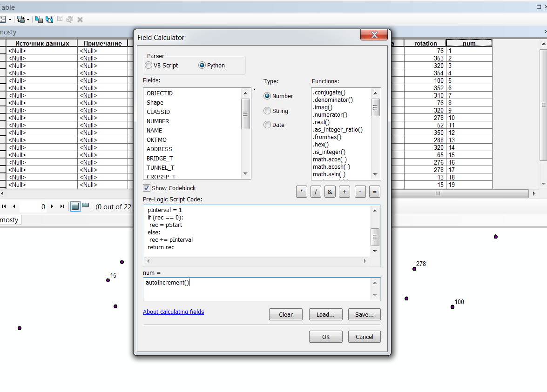Click the Примечание column header
547x392 pixels.
[x=102, y=43]
